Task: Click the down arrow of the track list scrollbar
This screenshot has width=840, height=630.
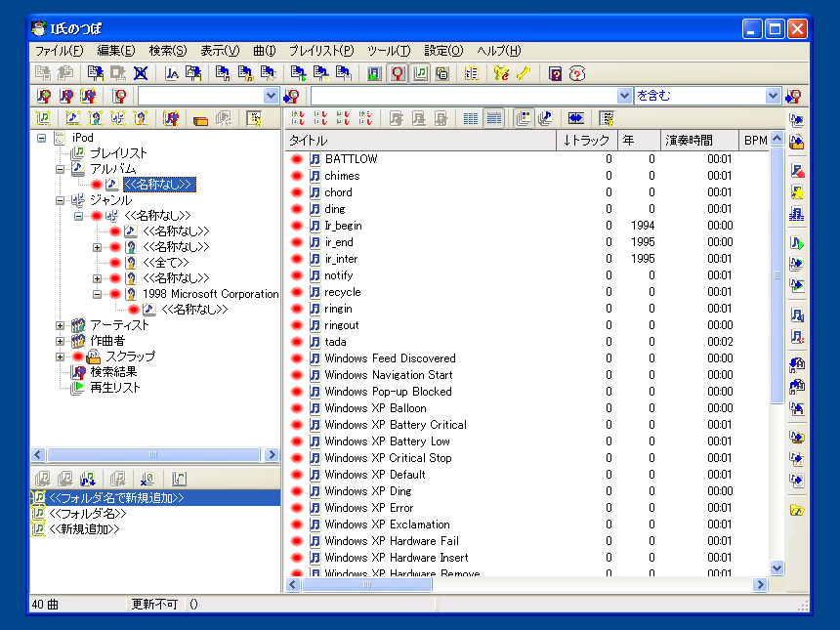Action: coord(777,567)
